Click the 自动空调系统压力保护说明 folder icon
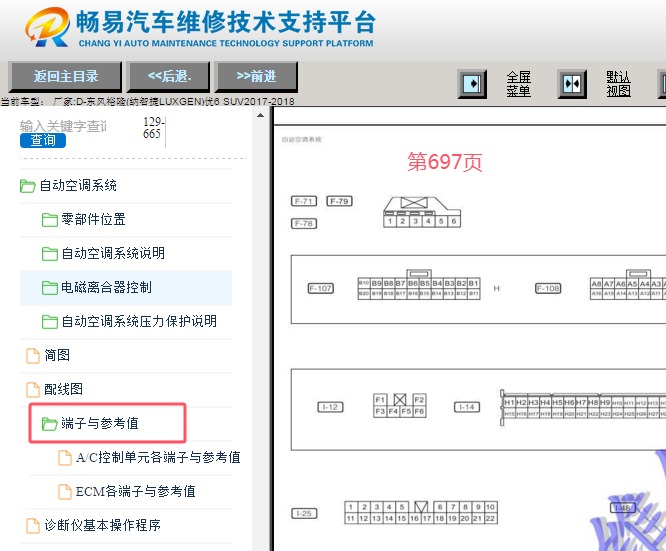Image resolution: width=666 pixels, height=551 pixels. pyautogui.click(x=50, y=322)
